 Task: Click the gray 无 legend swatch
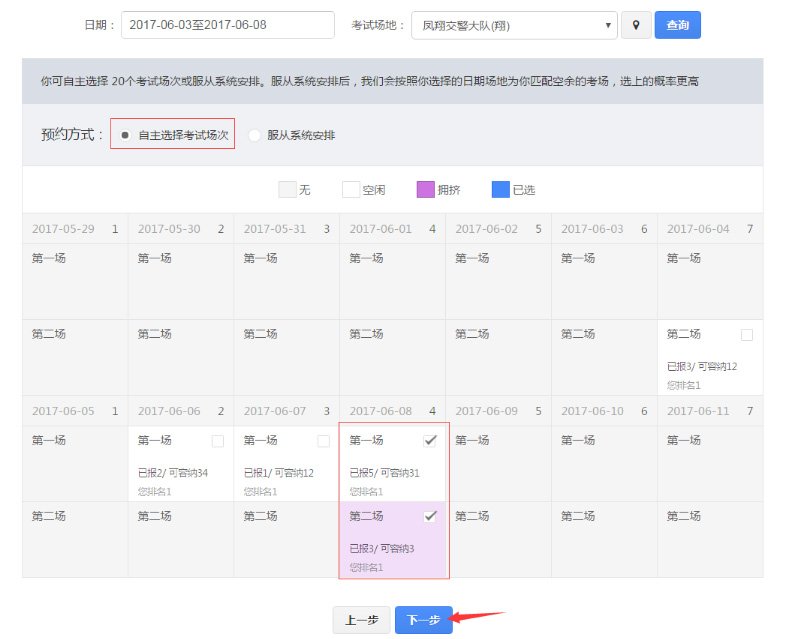click(x=287, y=189)
